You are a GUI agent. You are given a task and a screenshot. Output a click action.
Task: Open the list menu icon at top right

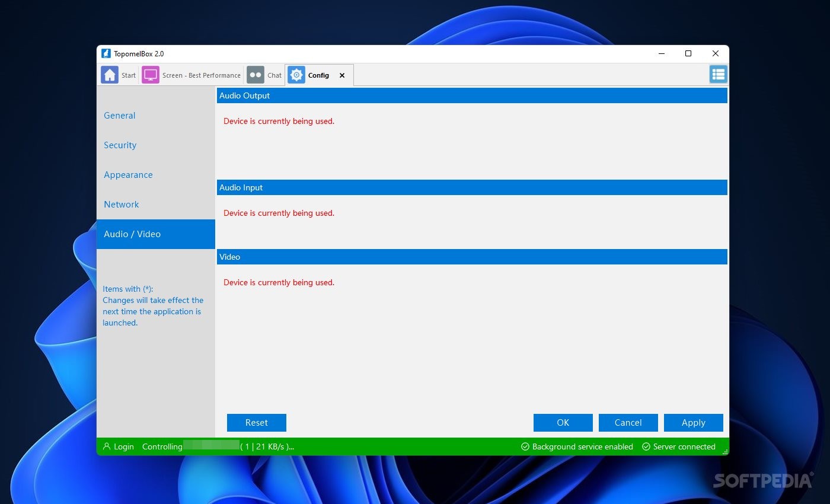point(719,74)
